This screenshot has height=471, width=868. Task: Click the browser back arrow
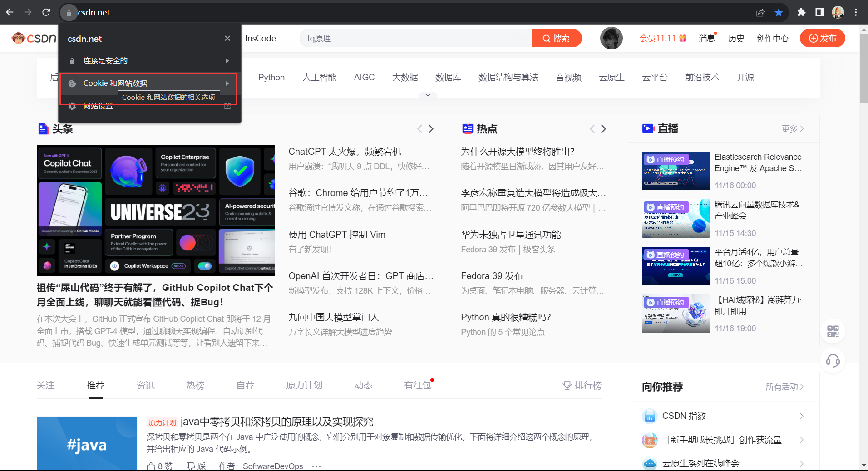click(10, 12)
